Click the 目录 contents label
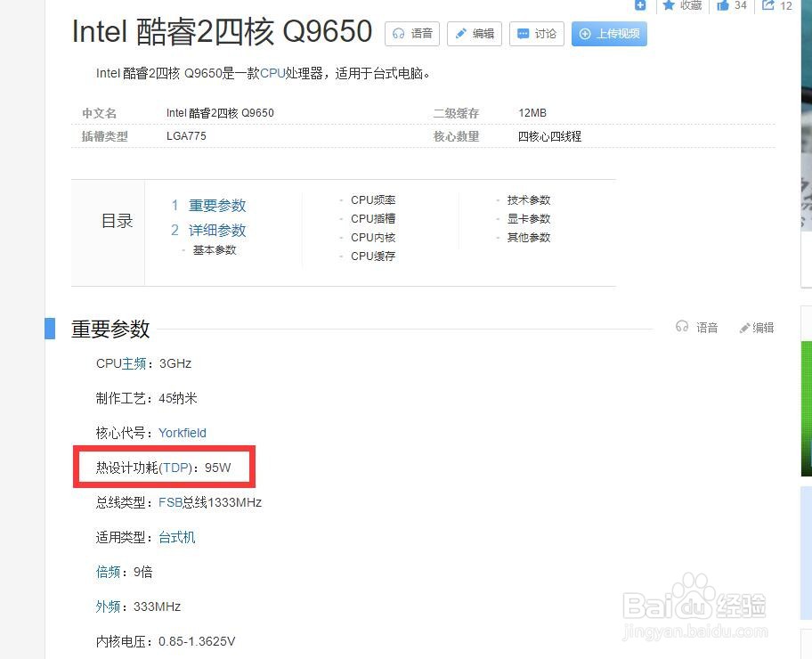 click(117, 221)
